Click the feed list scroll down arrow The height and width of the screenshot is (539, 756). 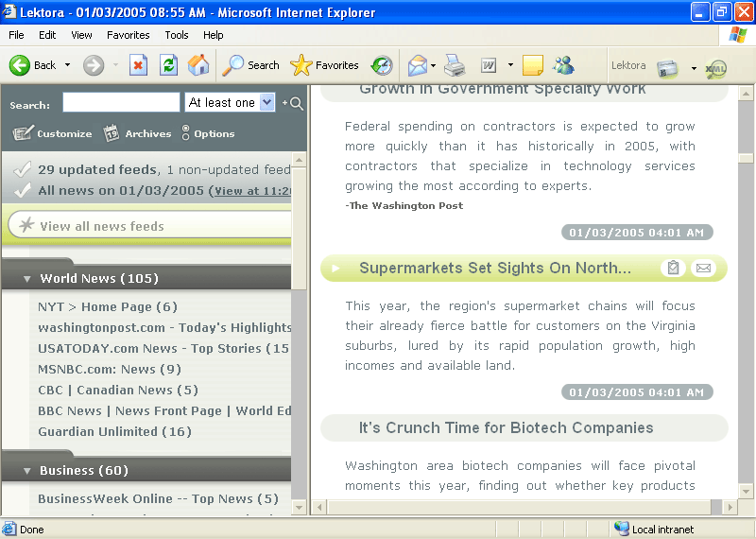(x=299, y=507)
